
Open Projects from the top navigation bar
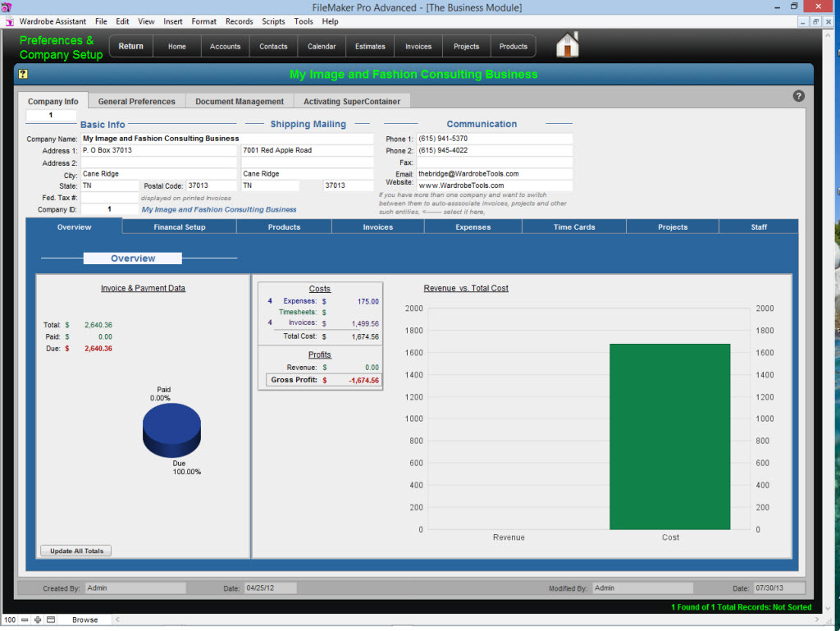pyautogui.click(x=466, y=46)
